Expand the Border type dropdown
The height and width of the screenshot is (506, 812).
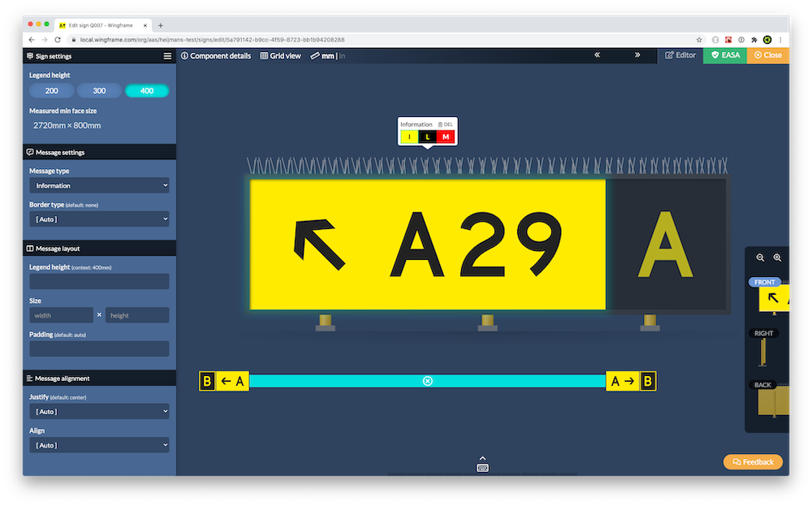[99, 219]
